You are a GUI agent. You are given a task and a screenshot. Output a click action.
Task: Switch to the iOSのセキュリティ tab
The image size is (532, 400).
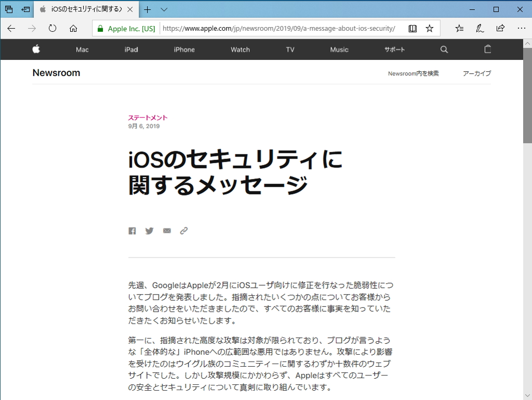click(83, 9)
